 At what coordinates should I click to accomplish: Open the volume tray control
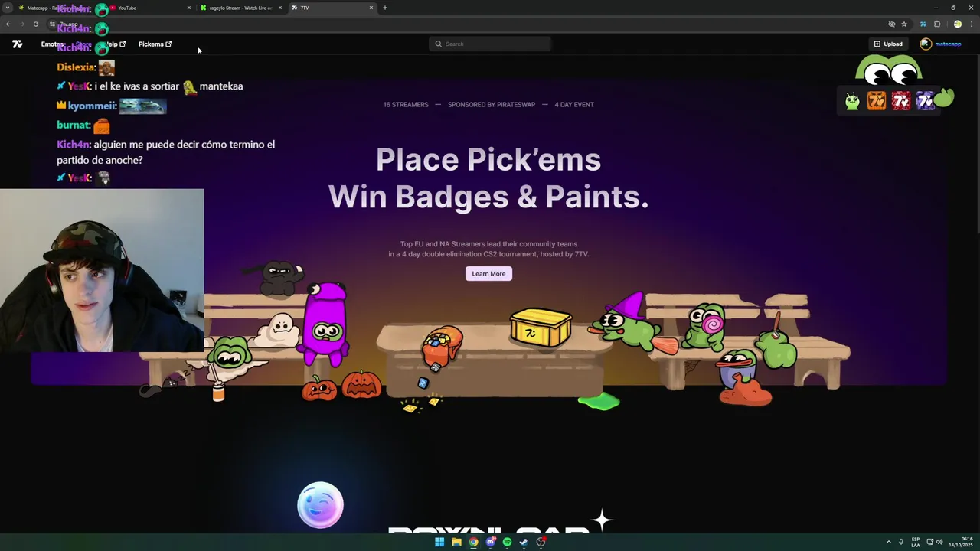[x=939, y=542]
